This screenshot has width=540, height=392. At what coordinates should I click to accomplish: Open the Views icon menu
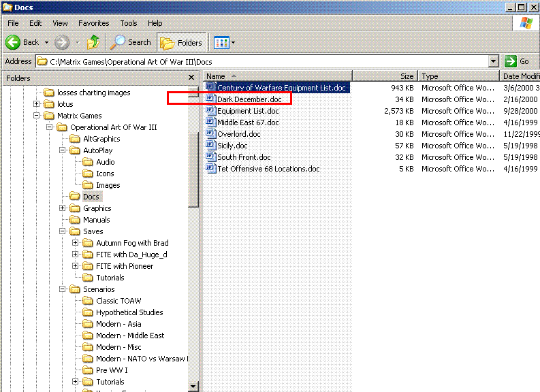221,43
